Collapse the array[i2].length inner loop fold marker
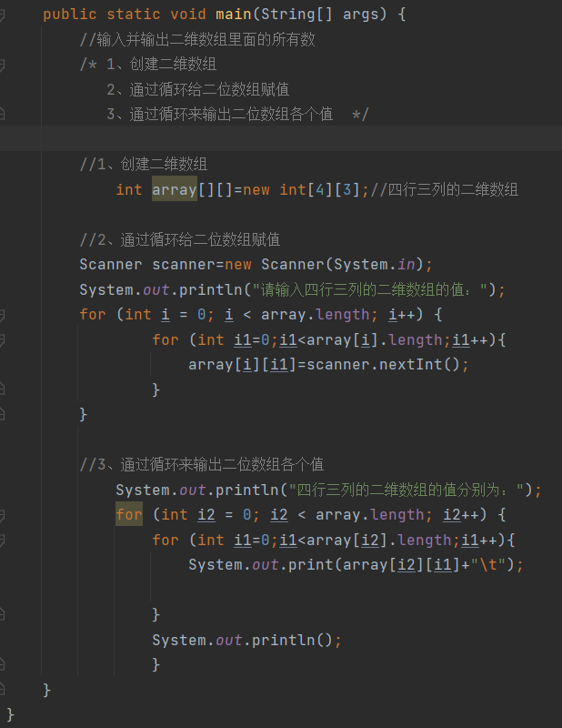The image size is (562, 728). pyautogui.click(x=2, y=540)
